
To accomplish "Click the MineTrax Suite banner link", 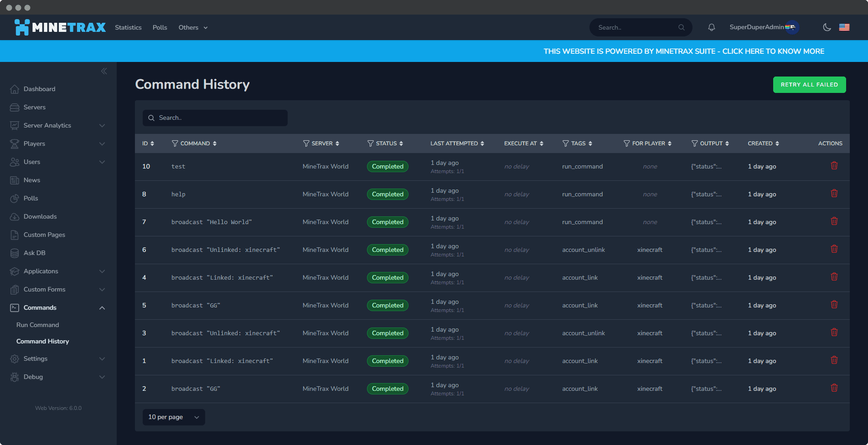I will tap(684, 51).
